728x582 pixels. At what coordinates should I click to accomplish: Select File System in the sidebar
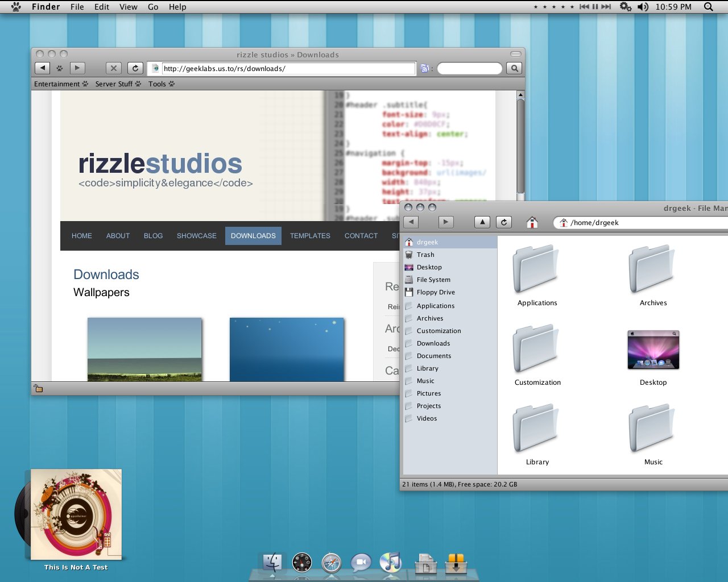click(449, 280)
